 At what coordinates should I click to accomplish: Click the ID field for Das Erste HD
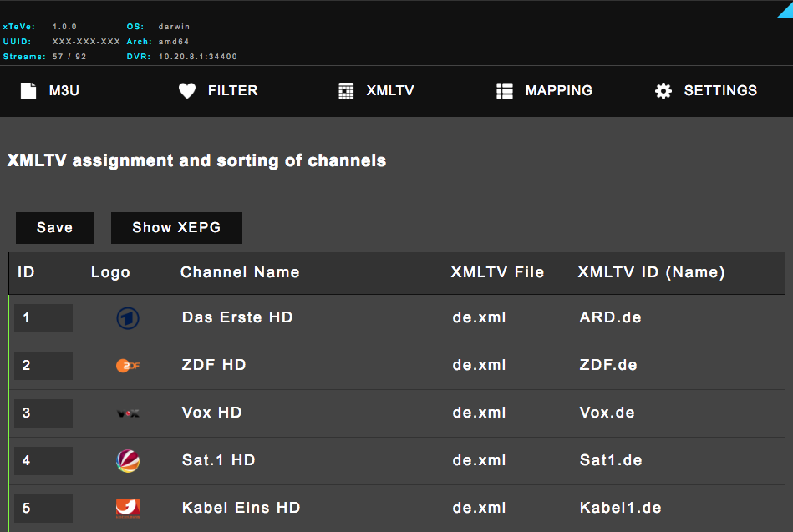tap(43, 318)
